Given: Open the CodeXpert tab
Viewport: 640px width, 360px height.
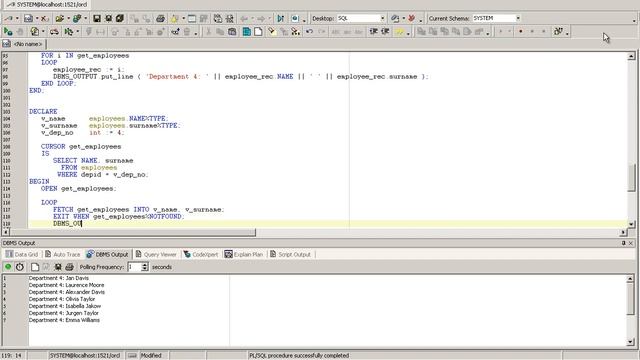Looking at the screenshot, I should 200,254.
